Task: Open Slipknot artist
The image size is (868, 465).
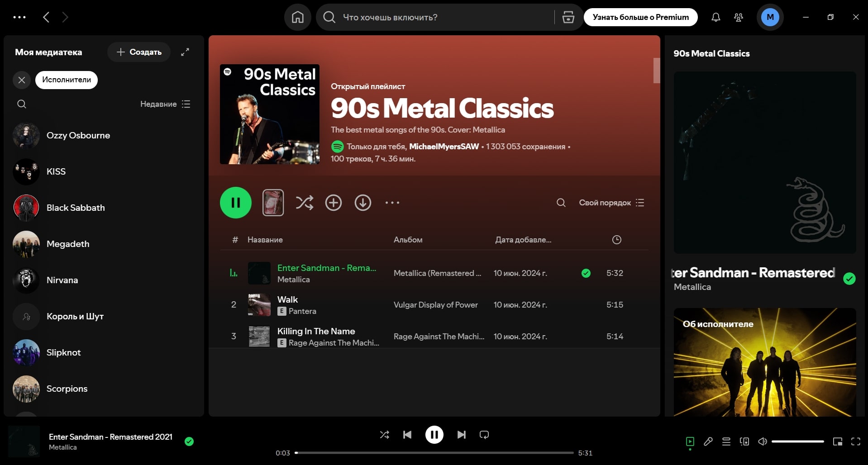Action: click(104, 352)
